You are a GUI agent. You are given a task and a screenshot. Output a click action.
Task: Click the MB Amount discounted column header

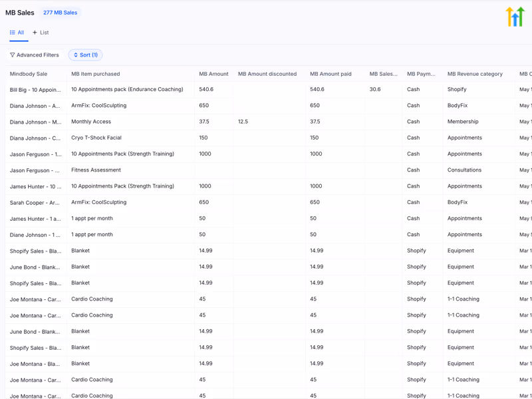pos(267,74)
